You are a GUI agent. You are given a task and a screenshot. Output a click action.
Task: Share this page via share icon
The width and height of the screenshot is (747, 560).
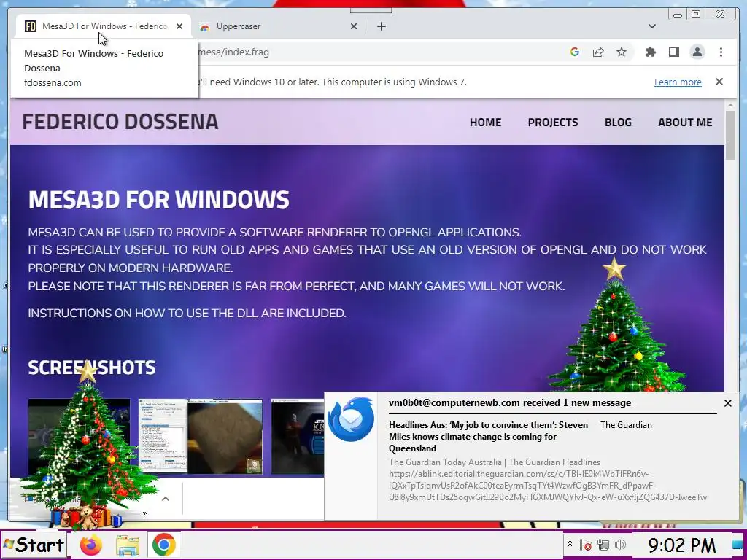tap(598, 52)
